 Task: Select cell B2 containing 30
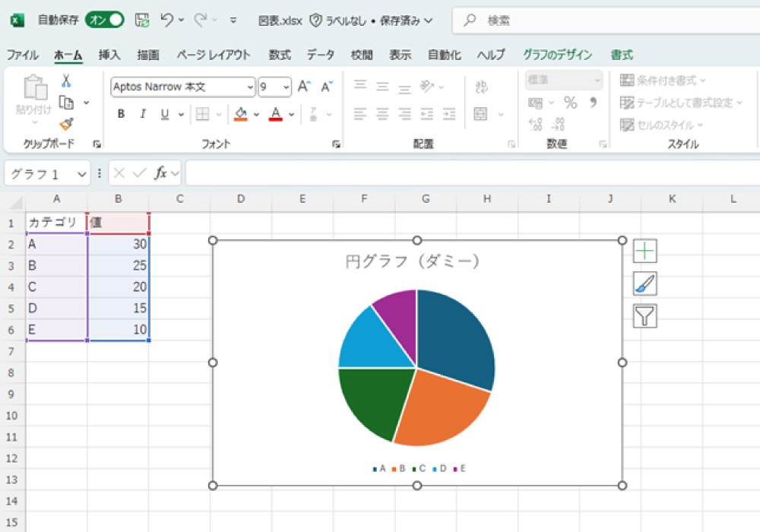119,244
